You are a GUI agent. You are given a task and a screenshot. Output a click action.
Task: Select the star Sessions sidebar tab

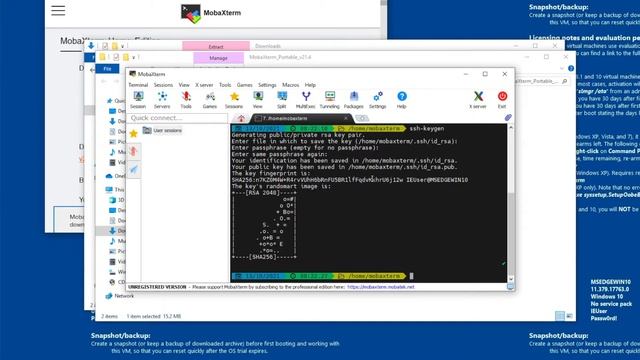pyautogui.click(x=133, y=133)
